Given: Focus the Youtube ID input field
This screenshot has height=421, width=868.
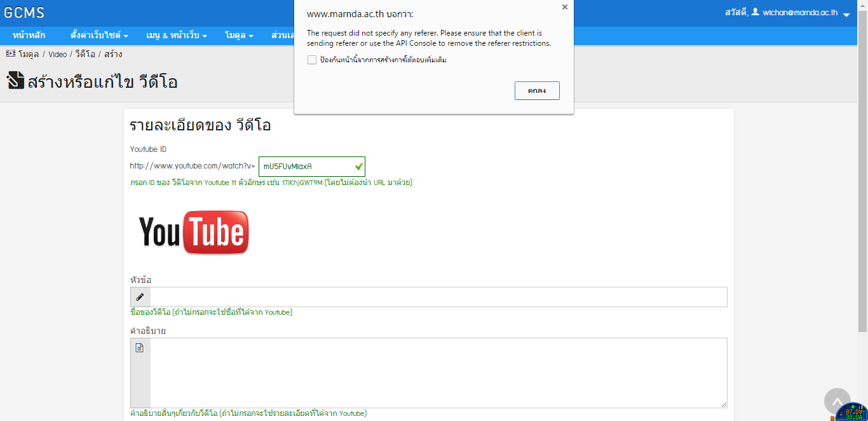Looking at the screenshot, I should [311, 167].
